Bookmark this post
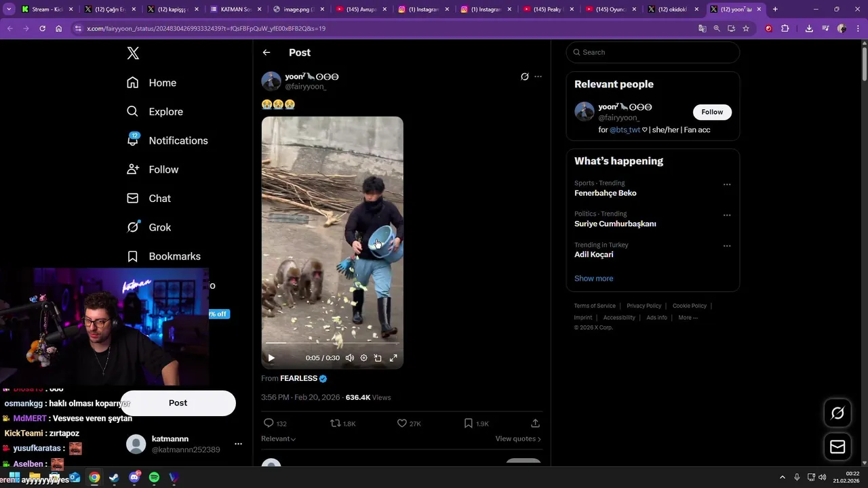Viewport: 868px width, 488px height. coord(468,423)
